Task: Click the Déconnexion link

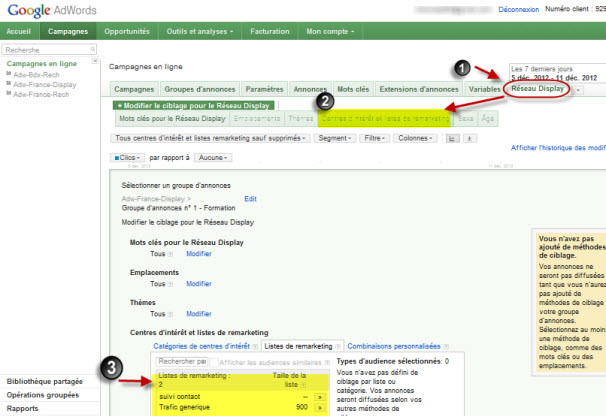Action: (x=519, y=10)
